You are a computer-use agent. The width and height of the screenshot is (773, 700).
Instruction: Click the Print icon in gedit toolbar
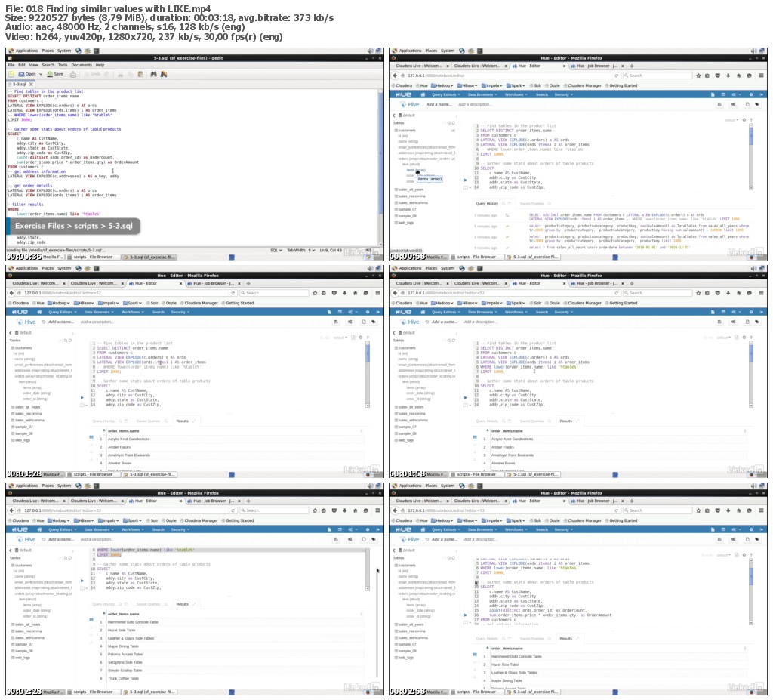(73, 74)
